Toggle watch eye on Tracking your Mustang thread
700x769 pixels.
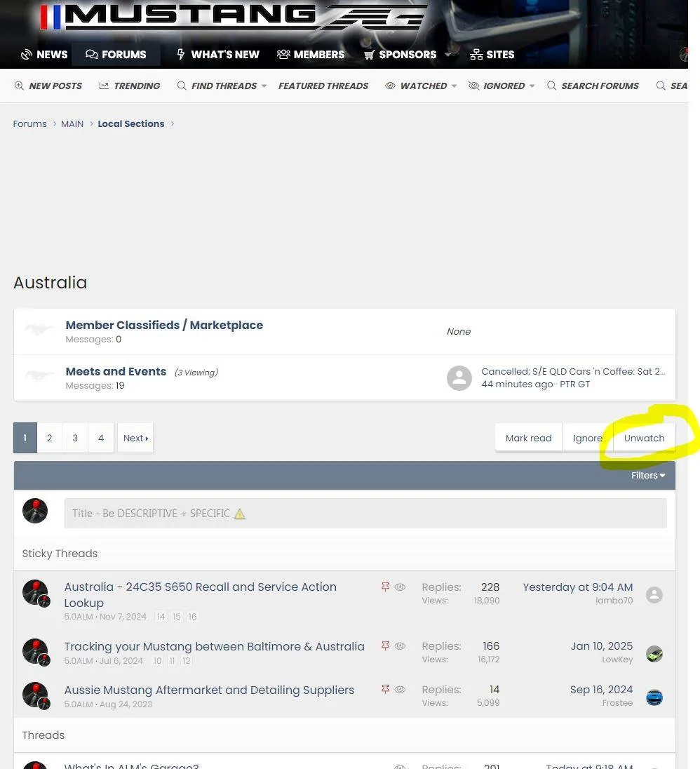(x=400, y=646)
